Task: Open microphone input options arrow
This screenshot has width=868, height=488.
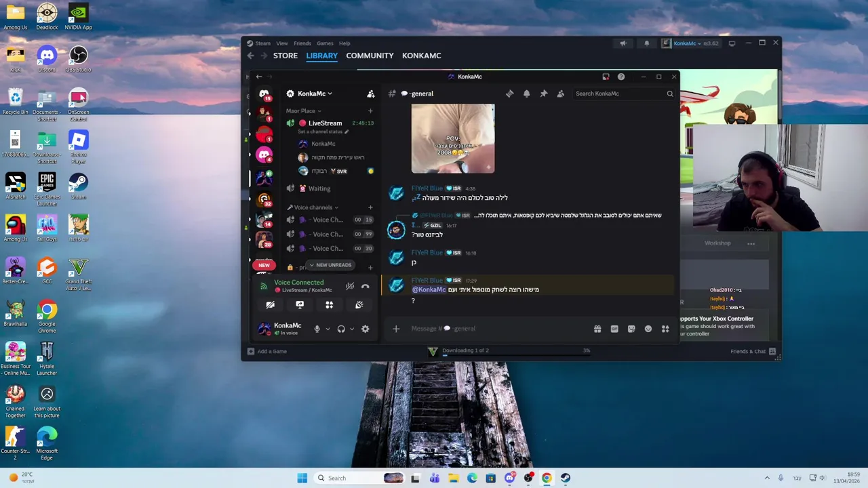Action: [x=328, y=329]
